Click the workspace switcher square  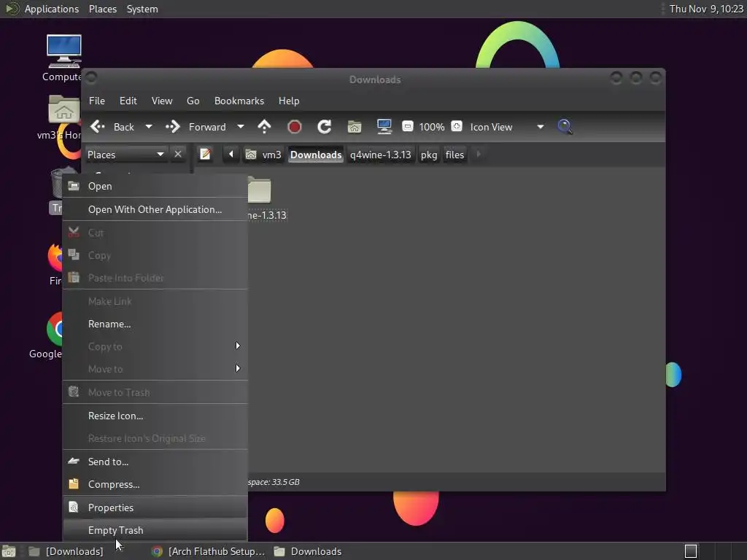[691, 551]
